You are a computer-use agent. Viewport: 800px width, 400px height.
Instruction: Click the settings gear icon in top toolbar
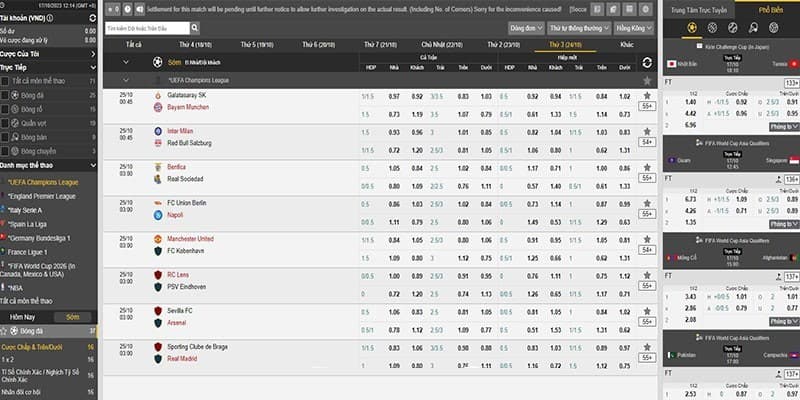pos(646,9)
